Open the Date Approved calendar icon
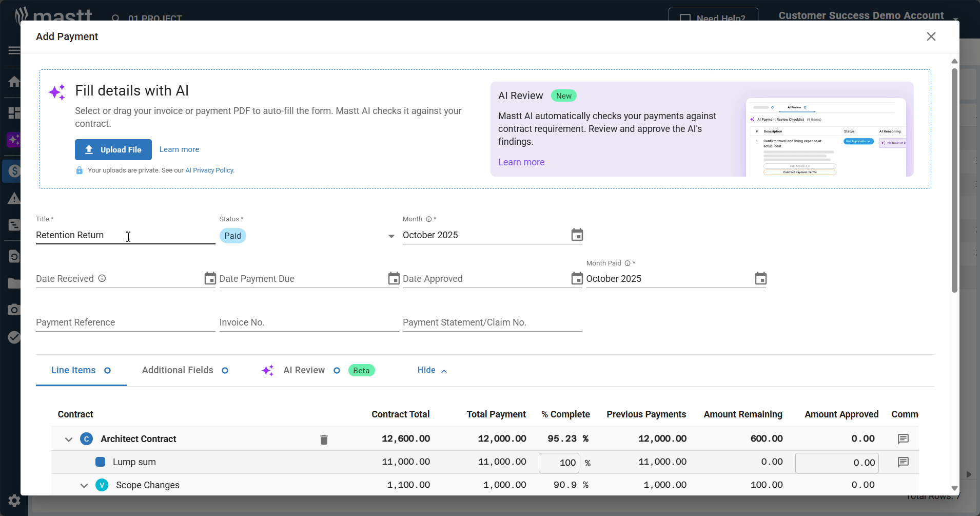Screen dimensions: 980x516 point(577,279)
